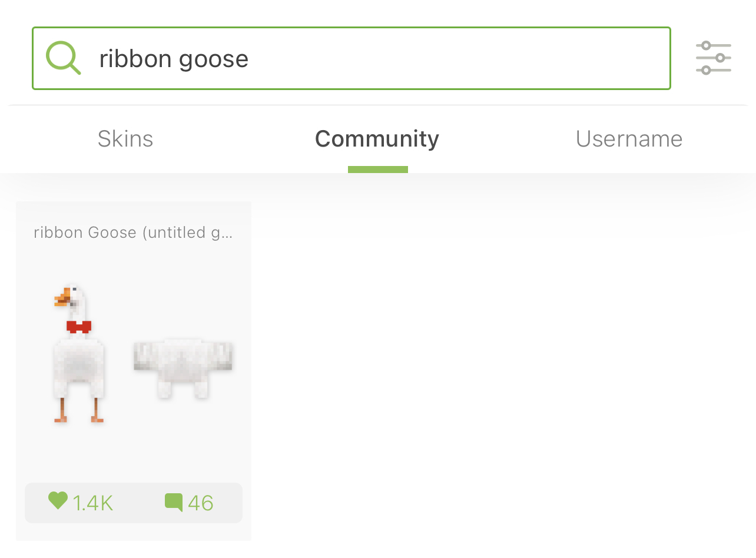The height and width of the screenshot is (558, 756).
Task: Like the skin with the heart icon
Action: [x=58, y=501]
